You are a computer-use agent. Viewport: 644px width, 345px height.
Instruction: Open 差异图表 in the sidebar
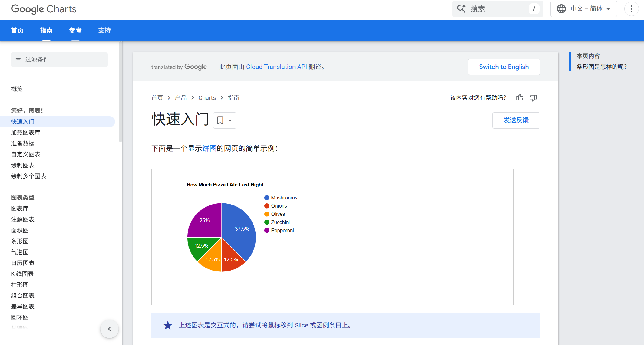[x=23, y=307]
